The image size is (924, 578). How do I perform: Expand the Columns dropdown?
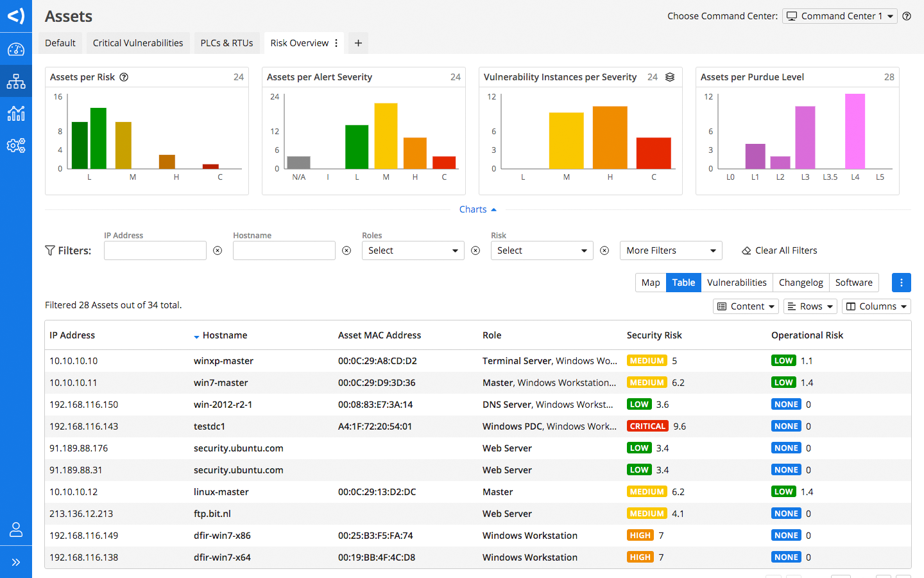[x=877, y=306]
